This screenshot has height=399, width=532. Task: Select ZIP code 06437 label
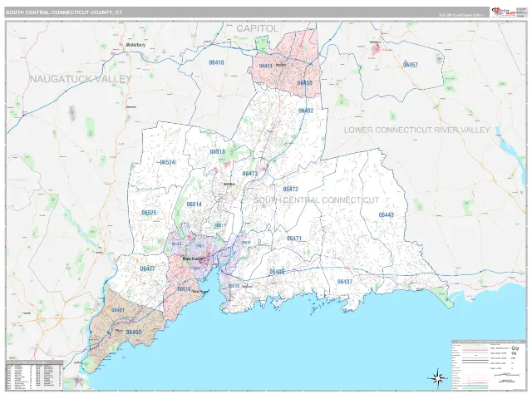[345, 282]
